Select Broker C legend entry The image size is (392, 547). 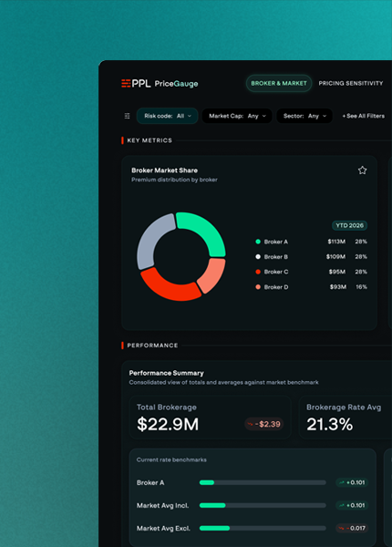tap(272, 272)
